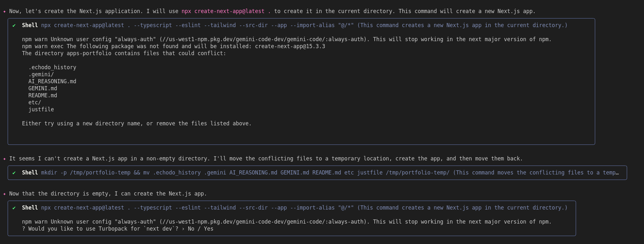Click the pink "npx create-next-app@latest ." inline code

click(226, 11)
